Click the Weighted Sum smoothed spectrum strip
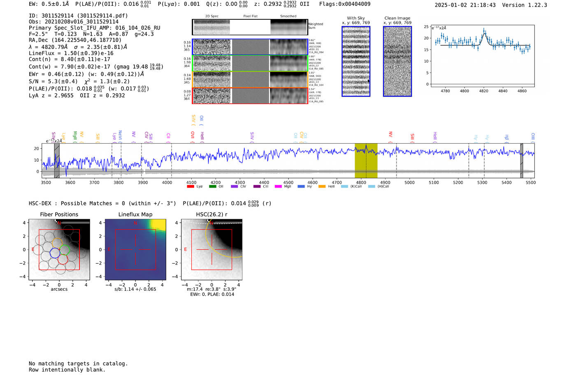 coord(289,27)
